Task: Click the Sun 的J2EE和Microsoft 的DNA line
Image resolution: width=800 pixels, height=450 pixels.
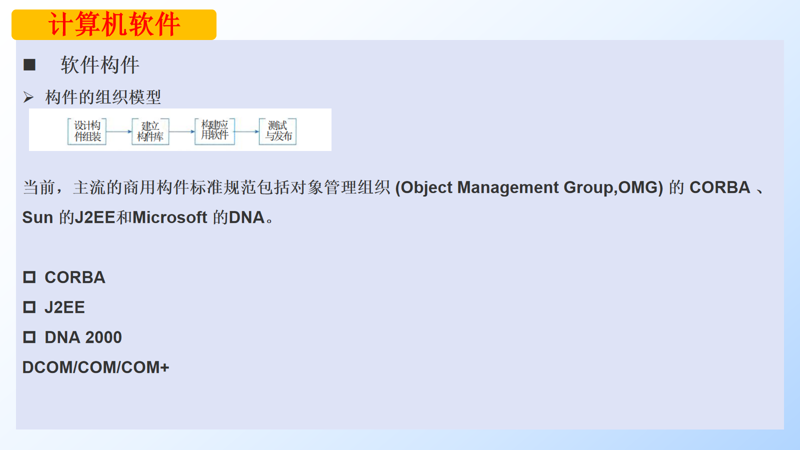Action: tap(148, 217)
